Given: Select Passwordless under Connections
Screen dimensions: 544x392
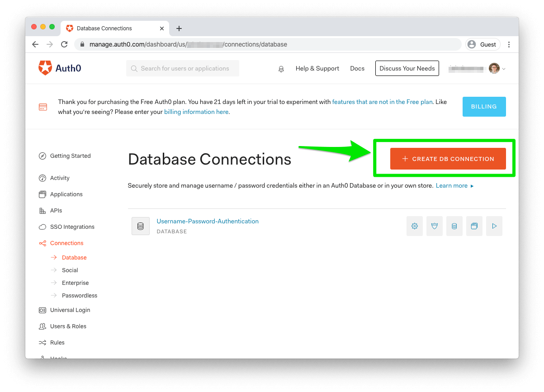Looking at the screenshot, I should click(x=80, y=296).
